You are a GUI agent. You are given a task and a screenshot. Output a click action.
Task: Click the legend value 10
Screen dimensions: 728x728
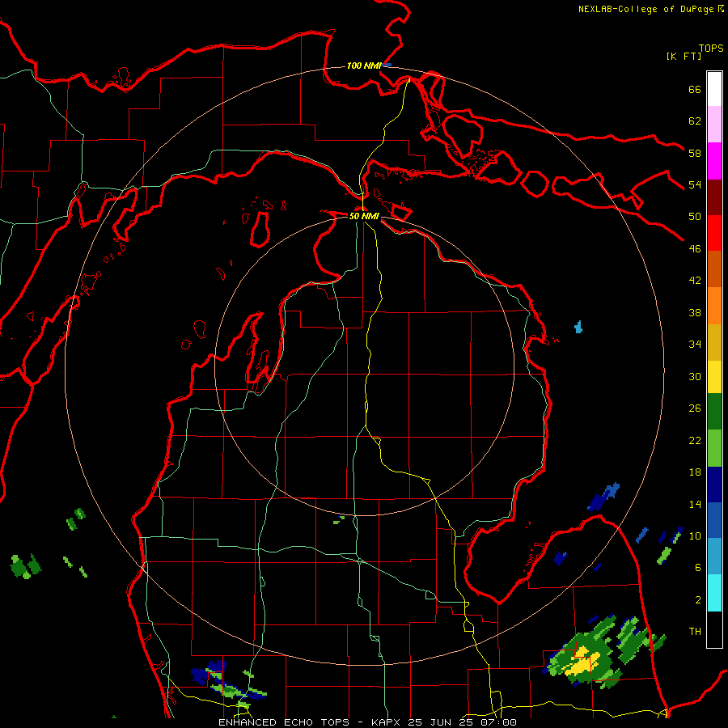[x=695, y=535]
